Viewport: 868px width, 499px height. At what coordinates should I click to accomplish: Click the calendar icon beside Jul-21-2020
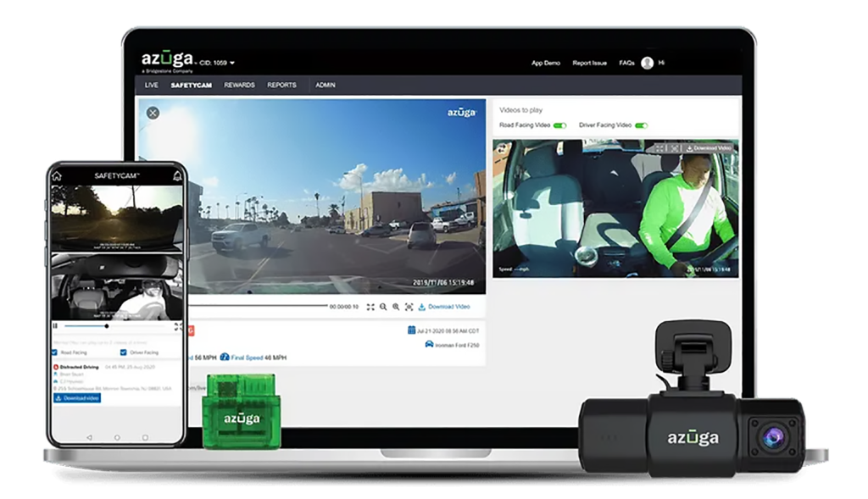pyautogui.click(x=411, y=330)
